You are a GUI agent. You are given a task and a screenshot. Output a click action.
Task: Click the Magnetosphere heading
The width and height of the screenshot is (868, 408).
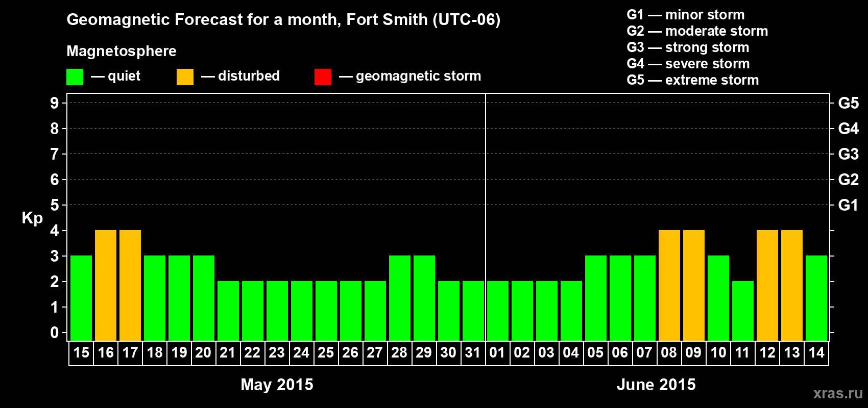point(122,52)
